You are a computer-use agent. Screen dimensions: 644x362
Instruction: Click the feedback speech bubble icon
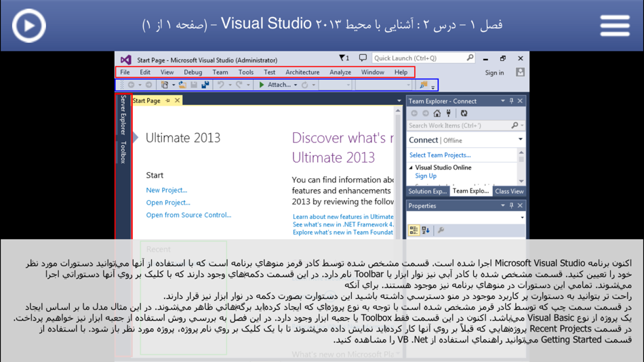point(363,58)
